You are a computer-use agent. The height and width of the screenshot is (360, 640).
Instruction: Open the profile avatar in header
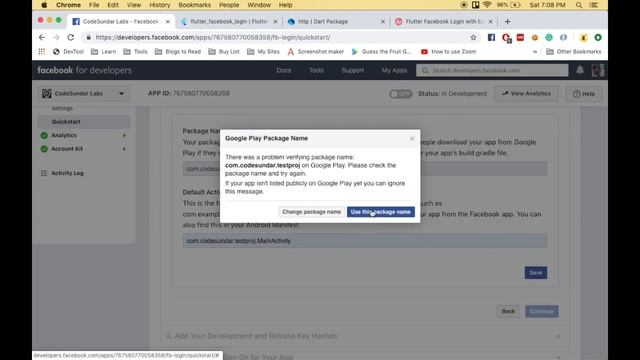pyautogui.click(x=598, y=70)
